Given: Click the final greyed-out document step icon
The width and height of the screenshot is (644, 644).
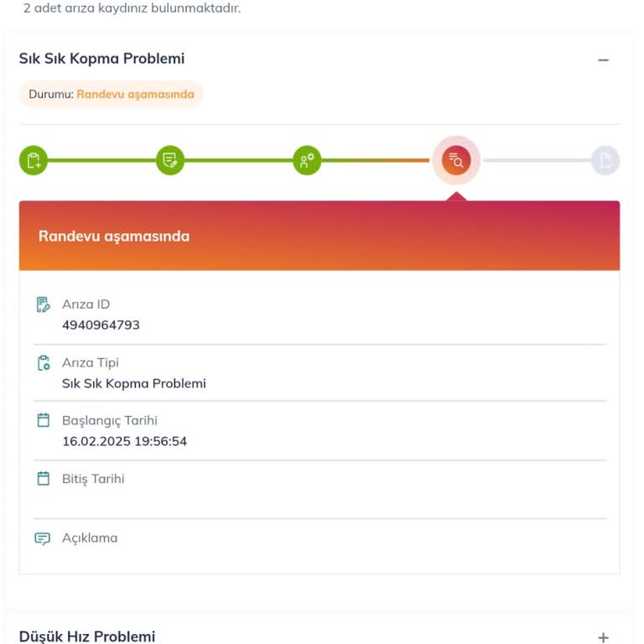Looking at the screenshot, I should (605, 160).
